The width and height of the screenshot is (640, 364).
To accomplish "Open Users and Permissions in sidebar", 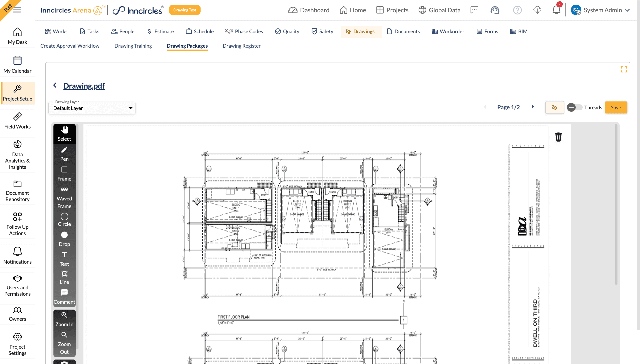I will (x=17, y=285).
